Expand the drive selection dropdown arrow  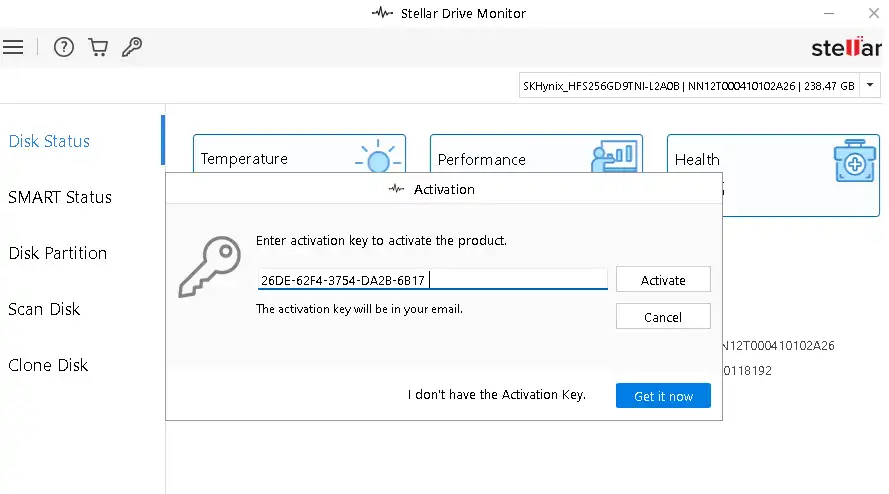click(x=870, y=86)
